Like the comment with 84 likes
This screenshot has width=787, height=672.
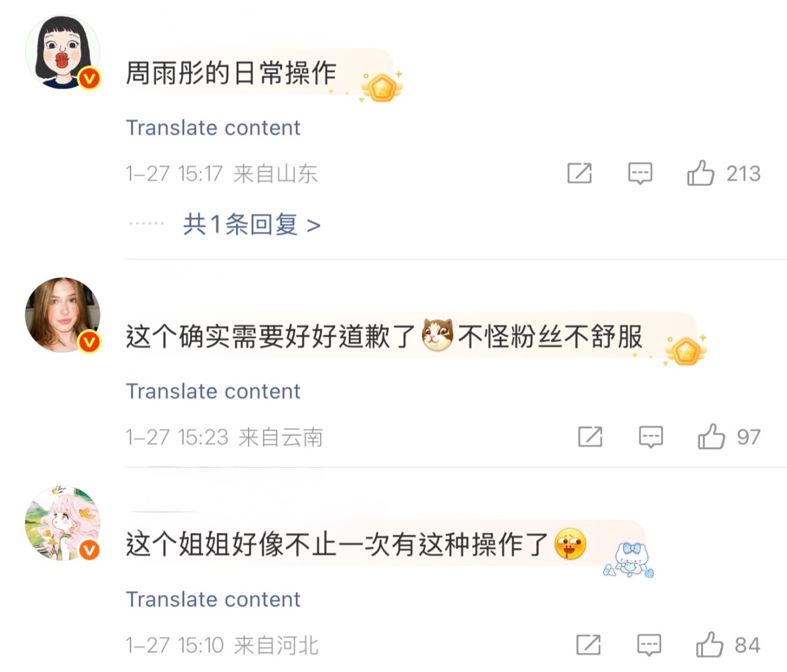[709, 645]
